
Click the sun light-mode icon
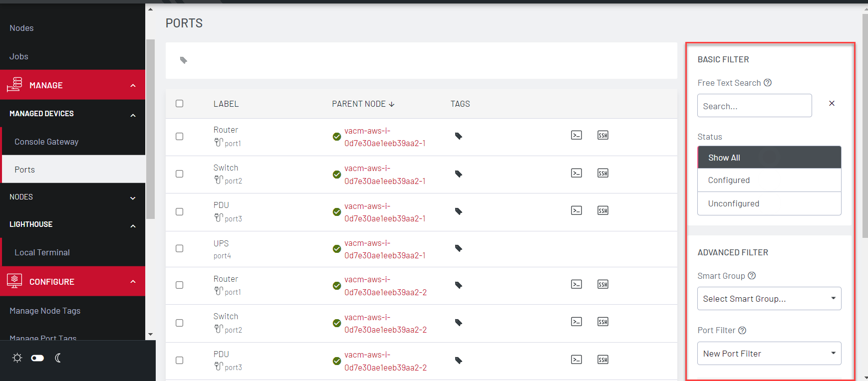click(17, 358)
